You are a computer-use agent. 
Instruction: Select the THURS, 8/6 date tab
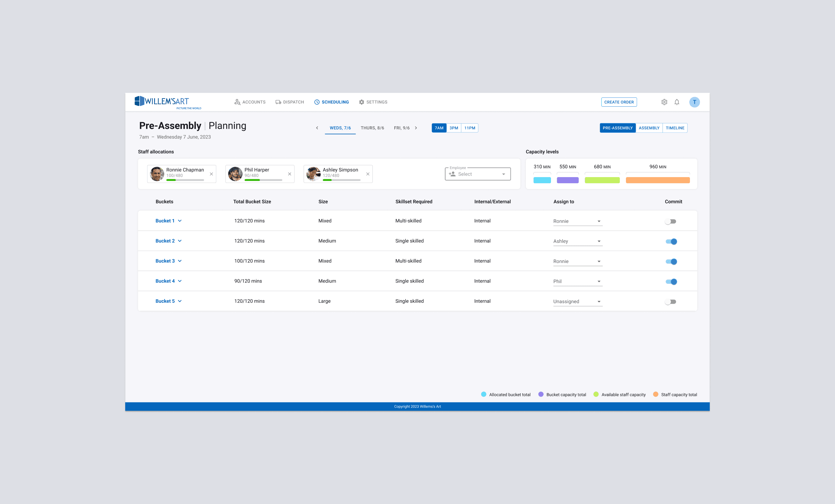pyautogui.click(x=372, y=128)
